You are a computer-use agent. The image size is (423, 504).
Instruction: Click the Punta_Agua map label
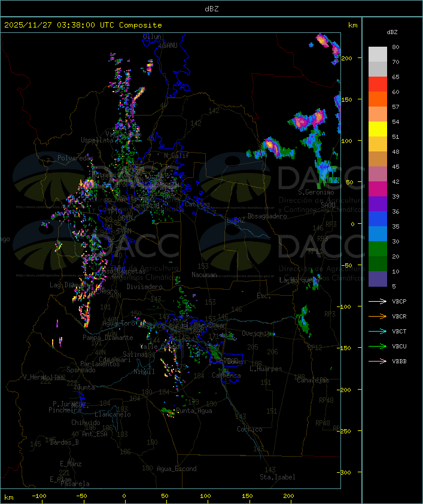click(x=194, y=411)
